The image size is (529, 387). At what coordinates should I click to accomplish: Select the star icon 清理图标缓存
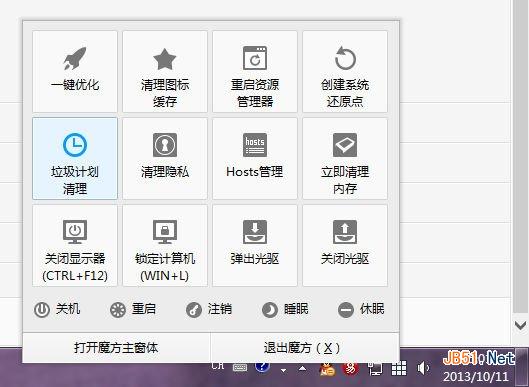[x=165, y=59]
